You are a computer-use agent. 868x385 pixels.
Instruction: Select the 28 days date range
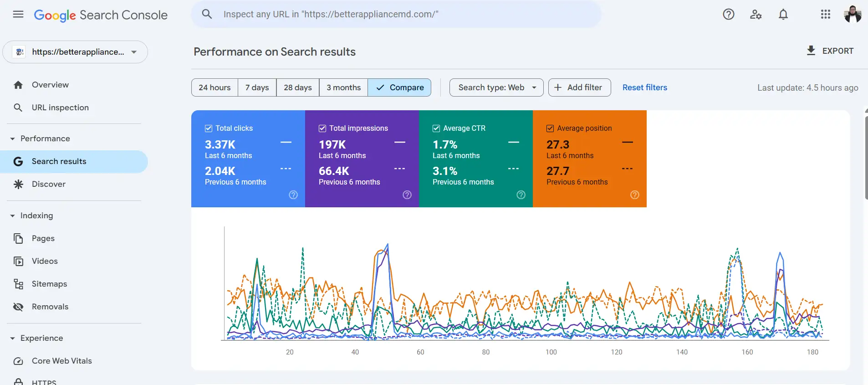coord(297,87)
